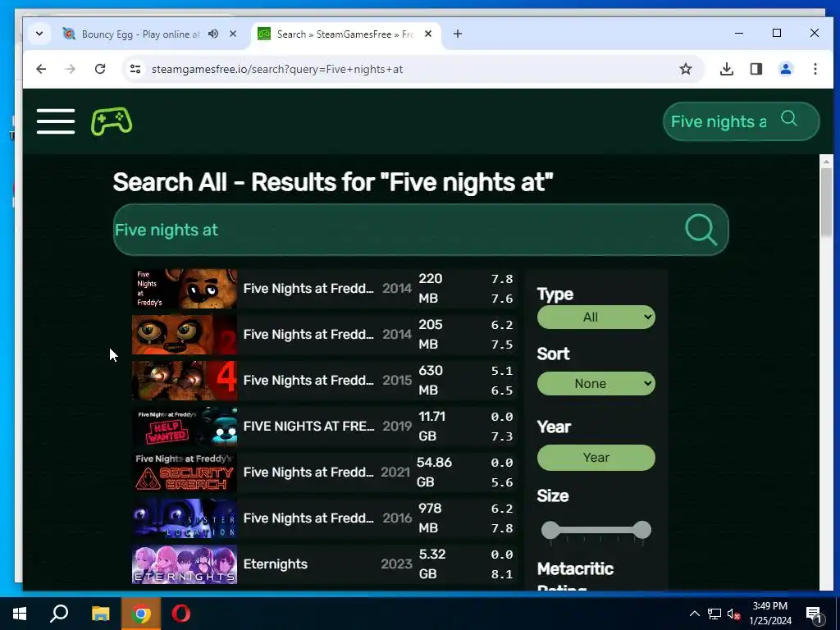Click the browser forward arrow

71,69
